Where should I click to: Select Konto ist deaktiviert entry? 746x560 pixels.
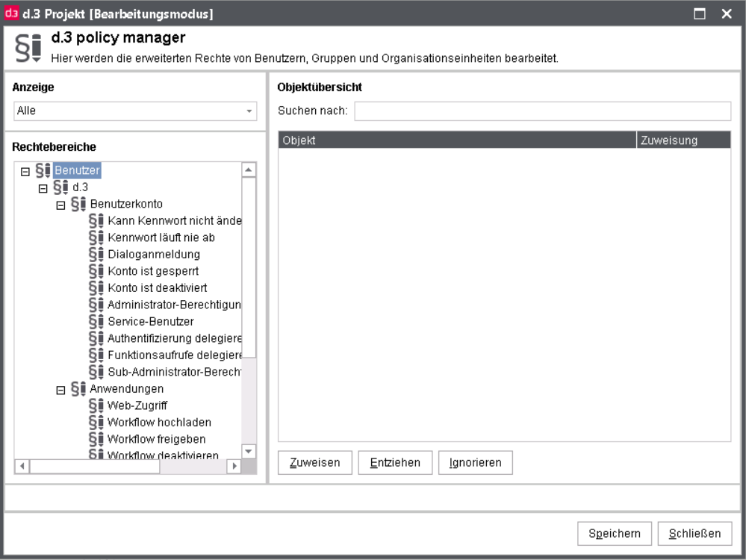[x=158, y=288]
